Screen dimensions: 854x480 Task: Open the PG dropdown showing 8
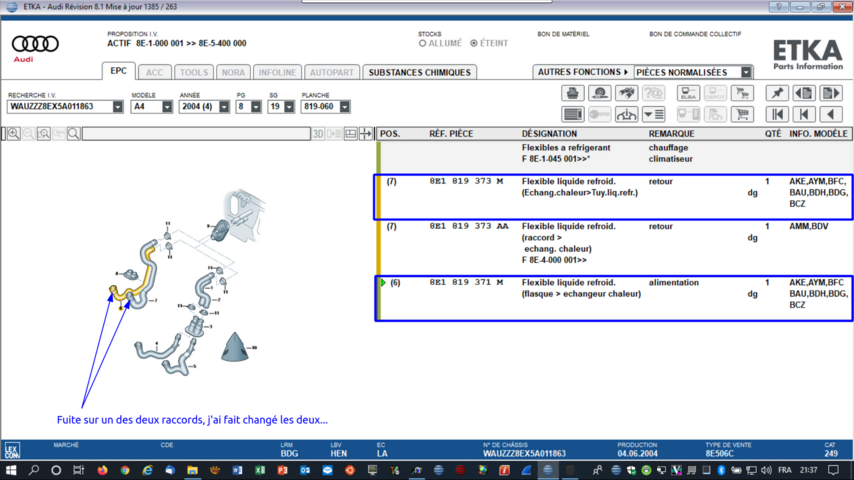255,107
